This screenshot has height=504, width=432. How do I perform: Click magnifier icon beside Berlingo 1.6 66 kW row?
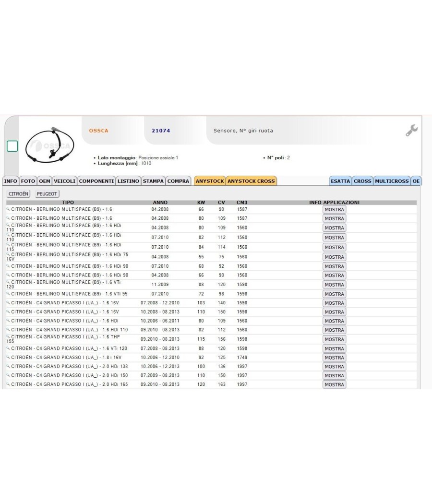coord(8,209)
